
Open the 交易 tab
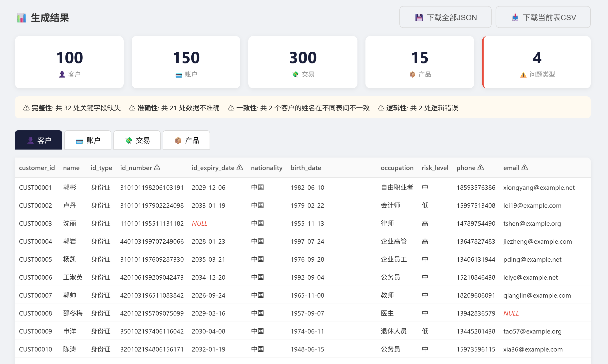137,140
